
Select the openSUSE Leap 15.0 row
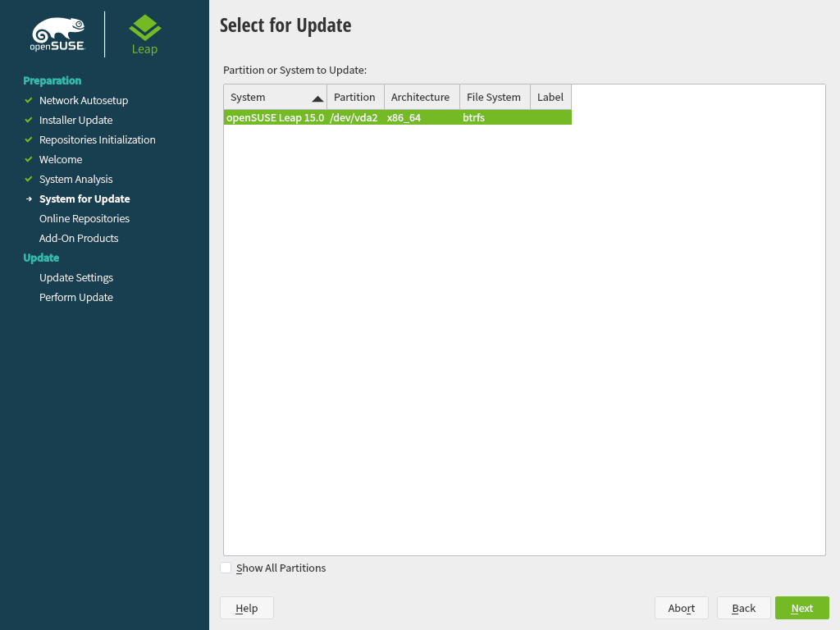pyautogui.click(x=397, y=117)
